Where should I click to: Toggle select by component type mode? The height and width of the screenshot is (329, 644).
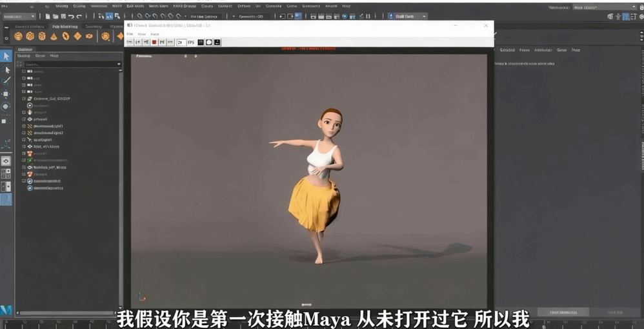click(x=117, y=16)
